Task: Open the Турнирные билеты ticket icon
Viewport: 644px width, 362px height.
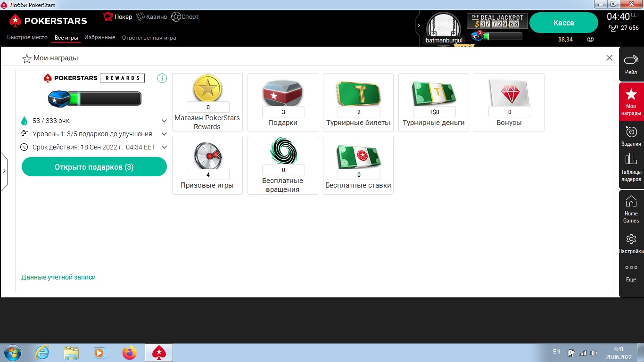Action: tap(358, 93)
